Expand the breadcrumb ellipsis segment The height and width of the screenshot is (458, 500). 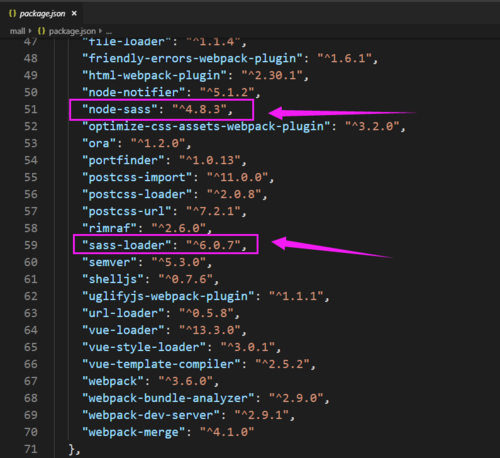point(109,32)
